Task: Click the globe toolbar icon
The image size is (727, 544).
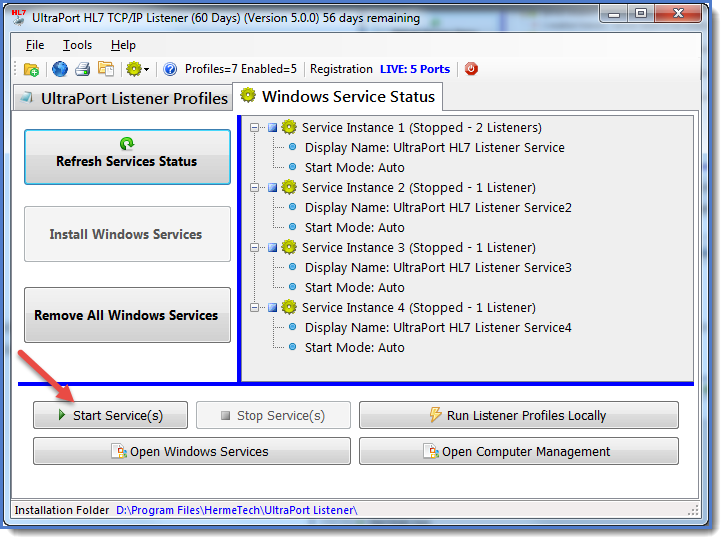Action: [x=60, y=69]
